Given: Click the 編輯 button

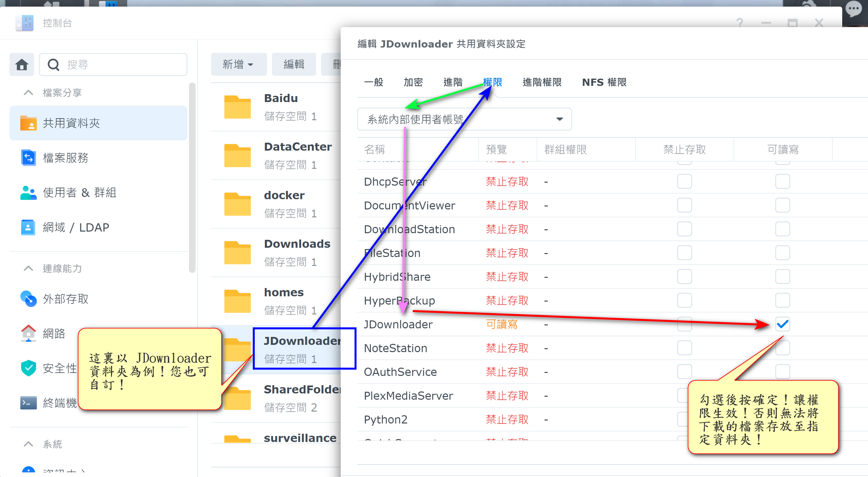Looking at the screenshot, I should (x=293, y=64).
